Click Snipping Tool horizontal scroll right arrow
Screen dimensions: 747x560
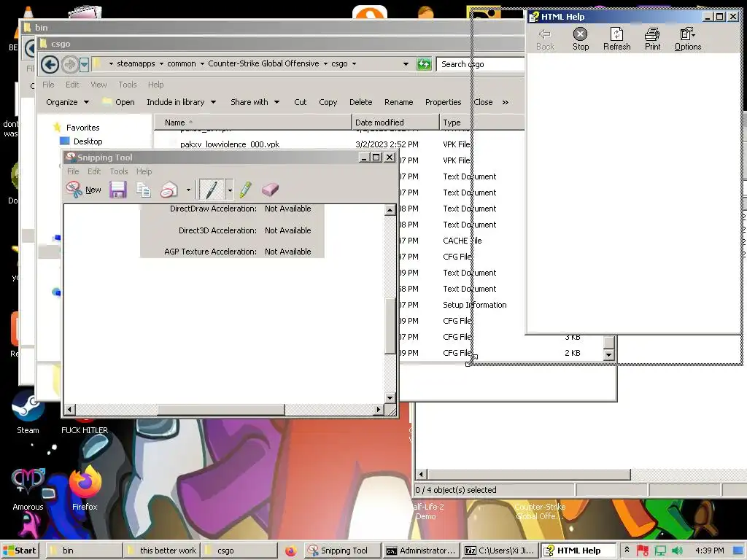[x=379, y=409]
